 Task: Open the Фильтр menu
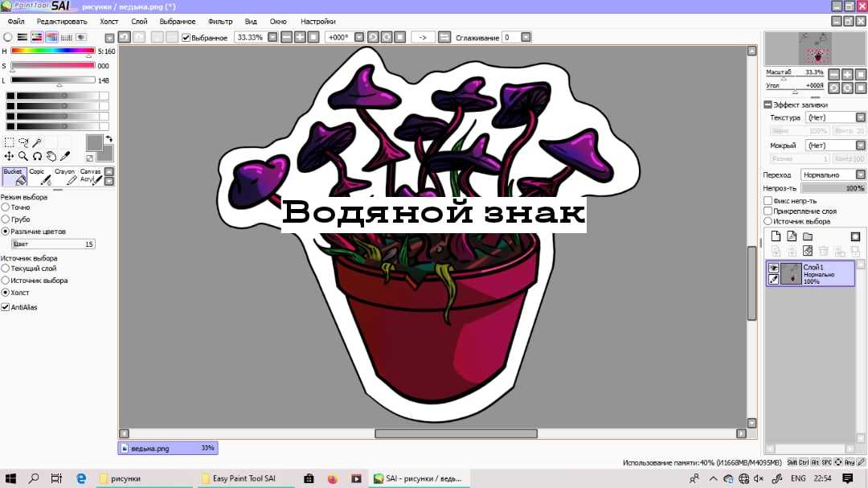(220, 22)
